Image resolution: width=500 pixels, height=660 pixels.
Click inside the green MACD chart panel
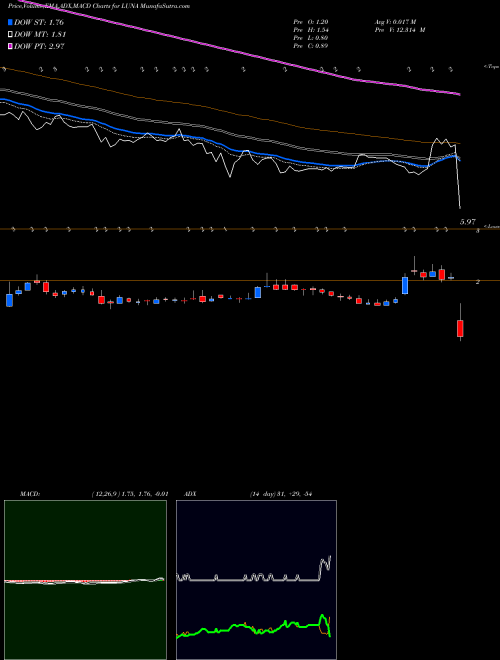pyautogui.click(x=85, y=580)
